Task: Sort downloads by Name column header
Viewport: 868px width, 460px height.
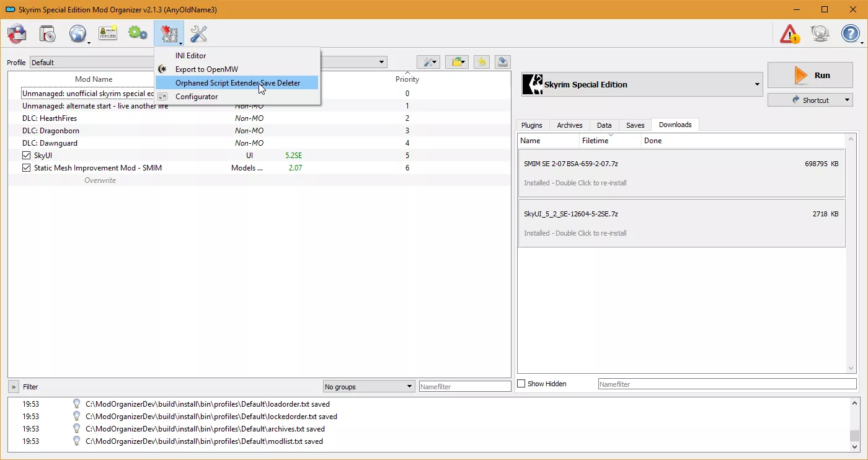Action: click(549, 141)
